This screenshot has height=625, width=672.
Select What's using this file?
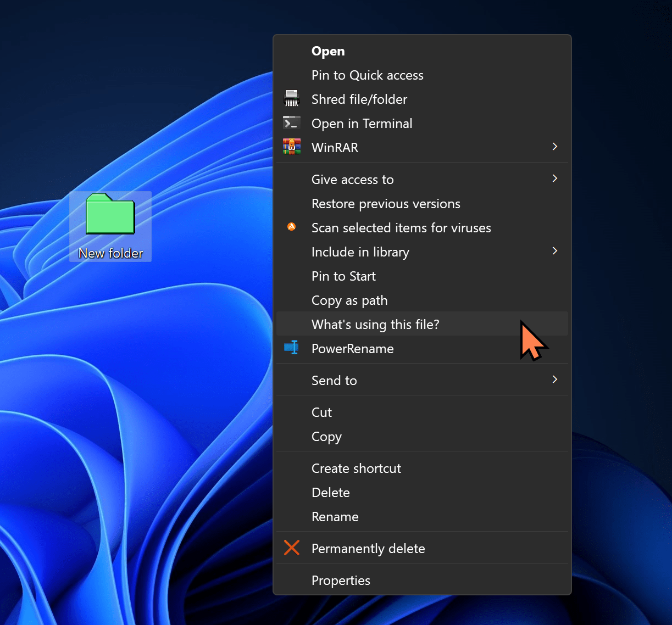(x=375, y=325)
